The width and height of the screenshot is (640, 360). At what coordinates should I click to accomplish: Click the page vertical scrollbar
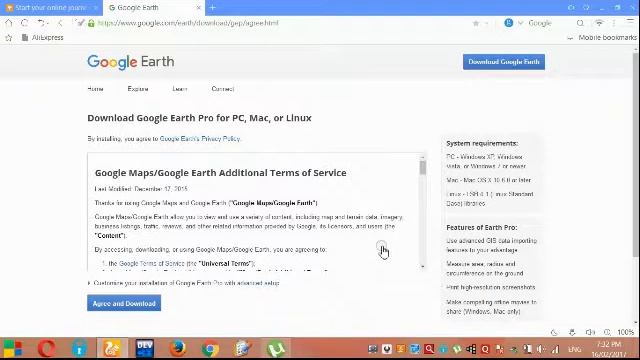(636, 155)
